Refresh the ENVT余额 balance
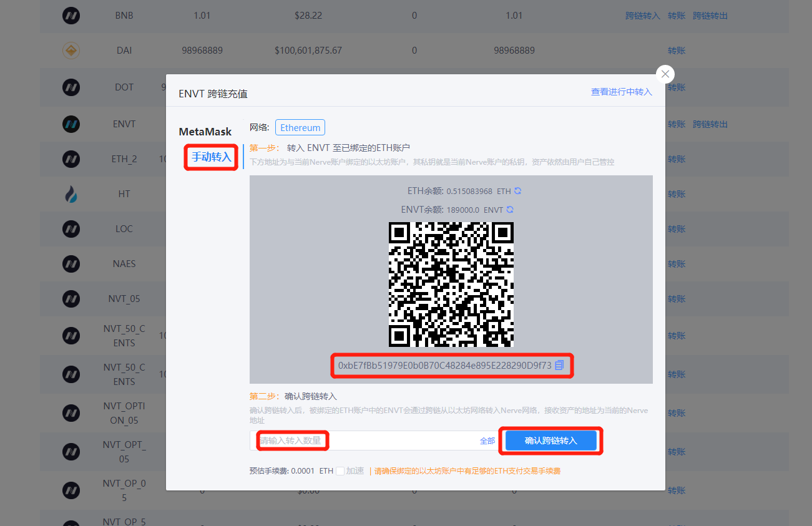The image size is (812, 526). pyautogui.click(x=510, y=210)
